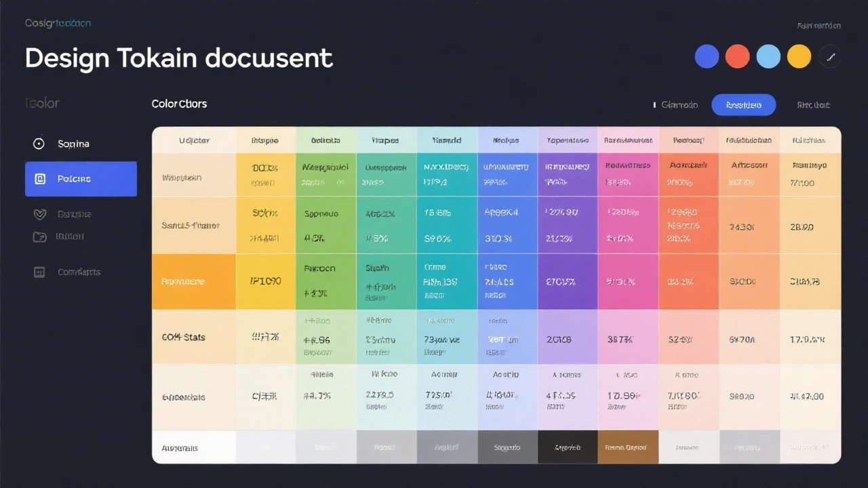Click the Design Token document title
This screenshot has height=488, width=868.
(179, 58)
